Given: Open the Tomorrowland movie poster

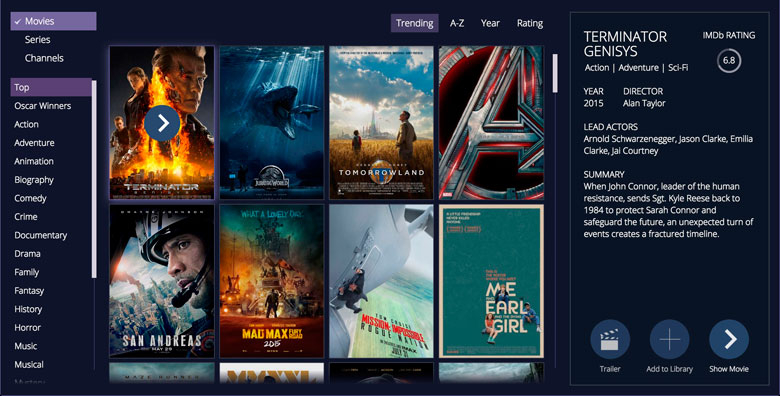Looking at the screenshot, I should 382,123.
